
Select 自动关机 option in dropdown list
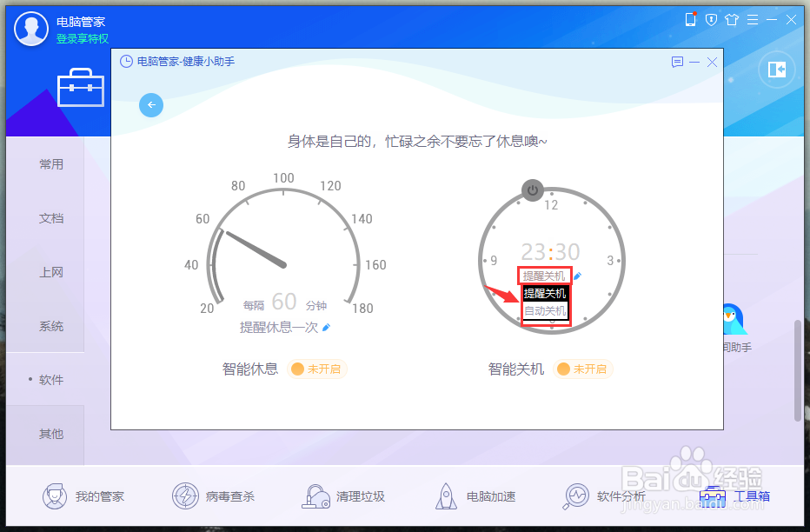tap(545, 311)
